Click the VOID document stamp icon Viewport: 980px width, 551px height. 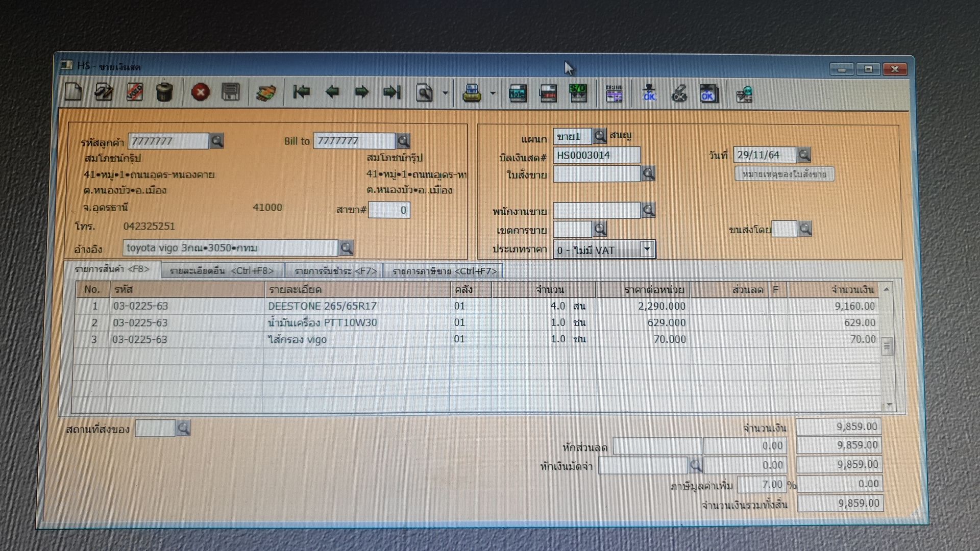click(x=135, y=92)
